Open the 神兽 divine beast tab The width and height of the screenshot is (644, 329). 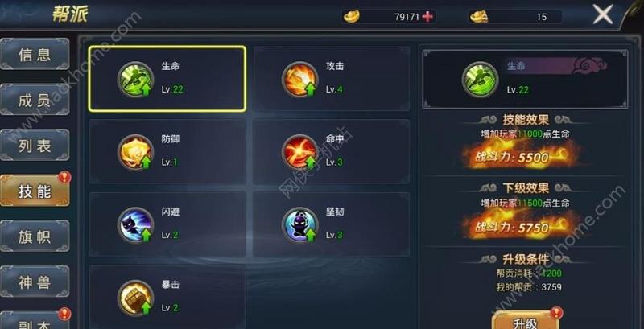pos(35,282)
